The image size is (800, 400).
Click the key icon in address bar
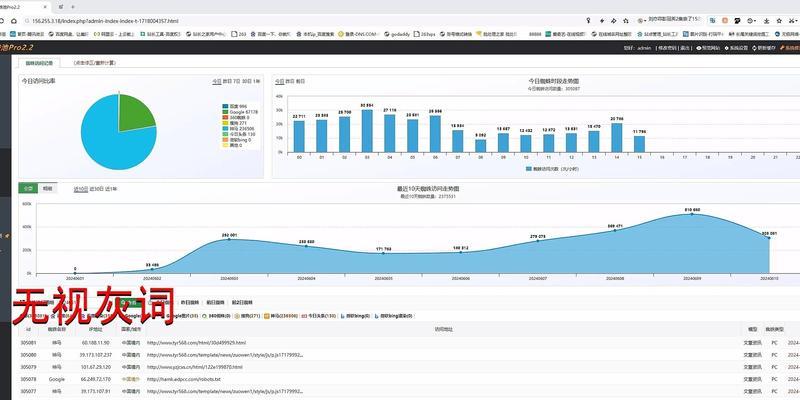click(x=588, y=21)
